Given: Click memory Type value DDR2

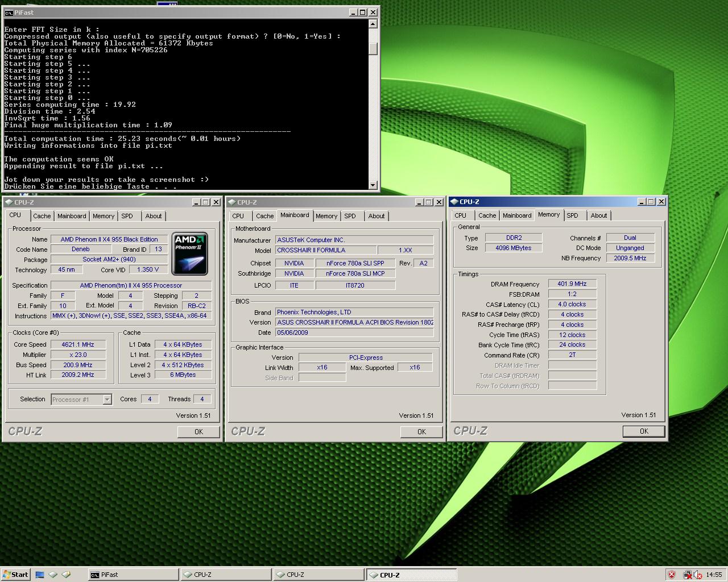Looking at the screenshot, I should tap(514, 238).
